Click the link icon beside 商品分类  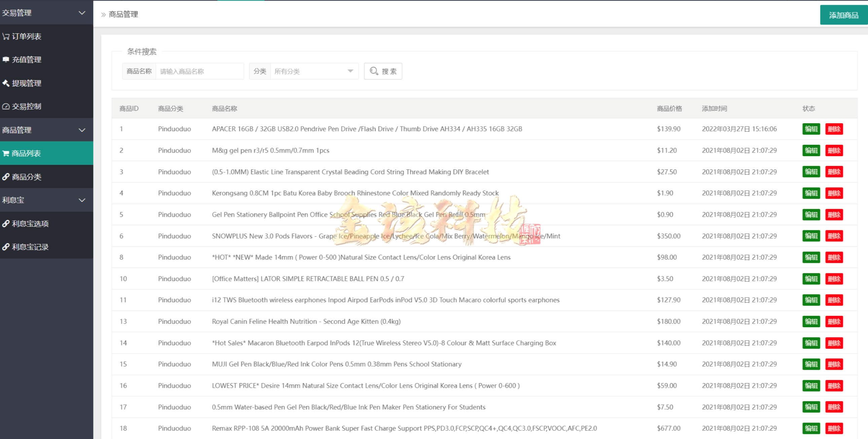[x=6, y=177]
